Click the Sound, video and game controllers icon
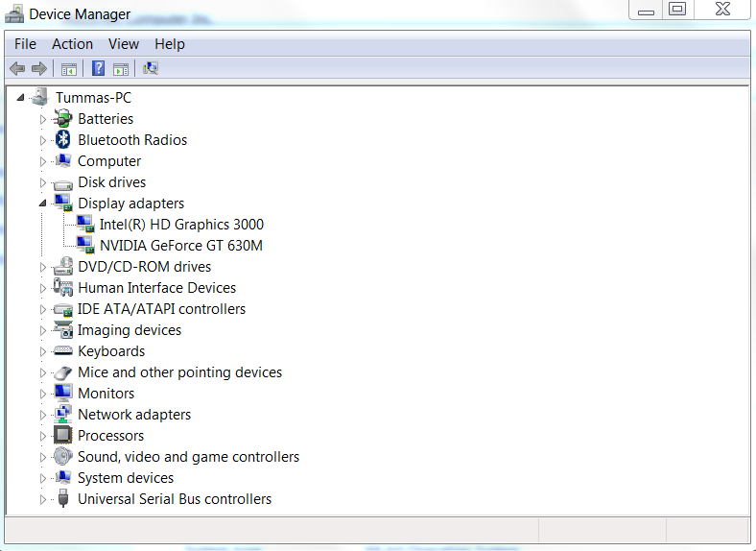756x551 pixels. point(62,456)
